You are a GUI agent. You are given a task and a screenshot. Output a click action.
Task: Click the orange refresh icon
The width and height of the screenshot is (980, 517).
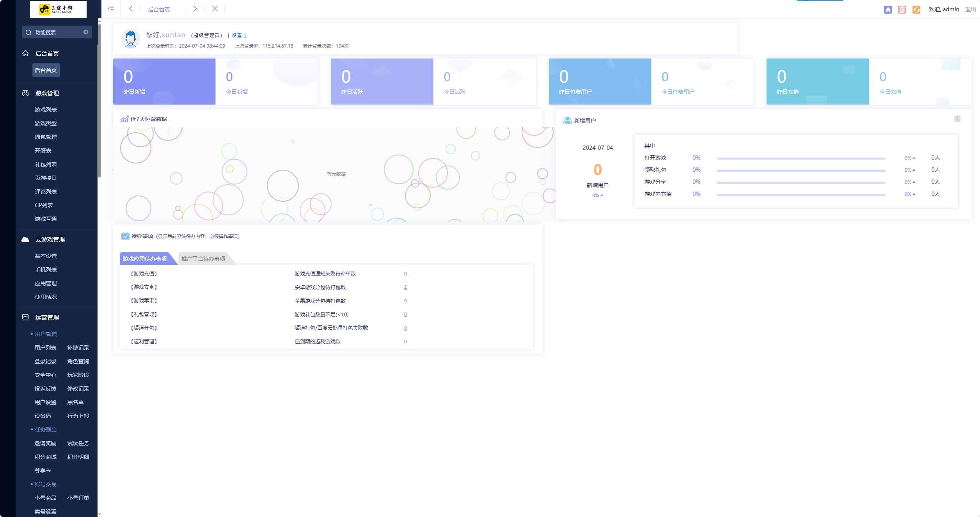[x=916, y=10]
